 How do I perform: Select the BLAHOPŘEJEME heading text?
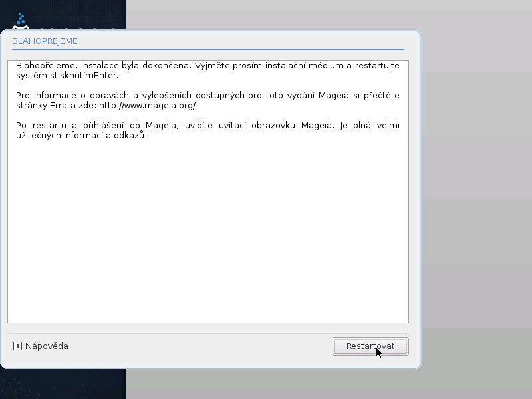(x=45, y=41)
